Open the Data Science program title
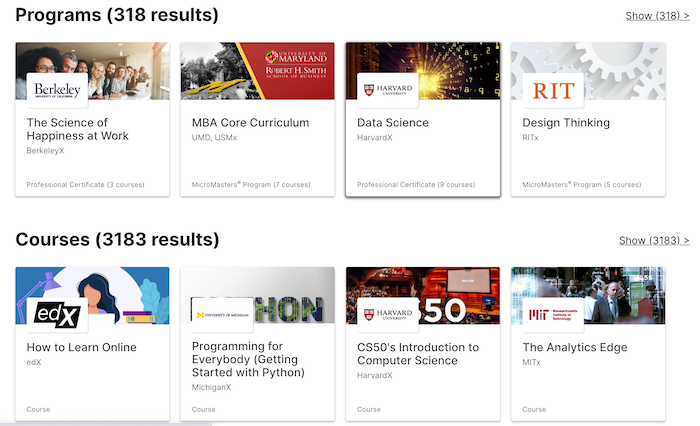This screenshot has width=700, height=426. coord(393,123)
